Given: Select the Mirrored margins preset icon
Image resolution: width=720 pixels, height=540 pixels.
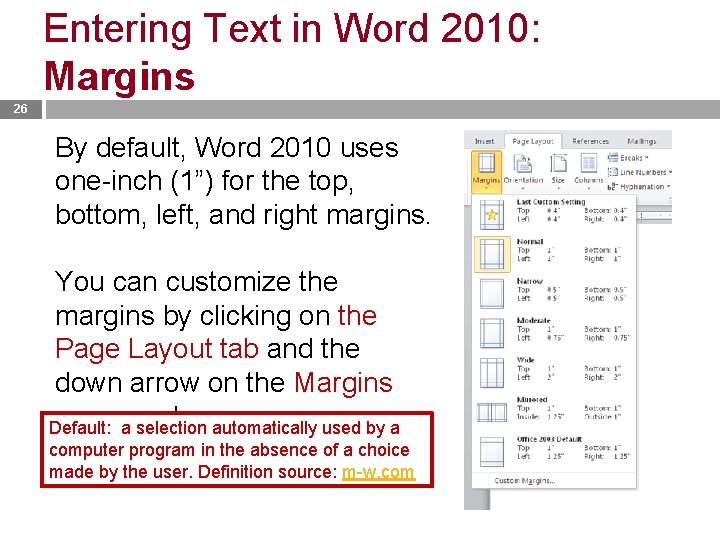Looking at the screenshot, I should [492, 412].
